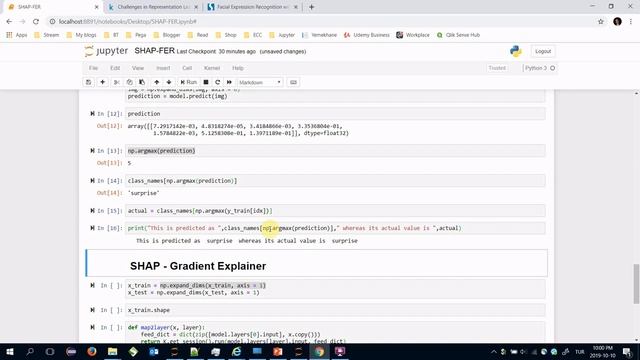Show hidden system tray icons
The image size is (640, 360).
(493, 352)
